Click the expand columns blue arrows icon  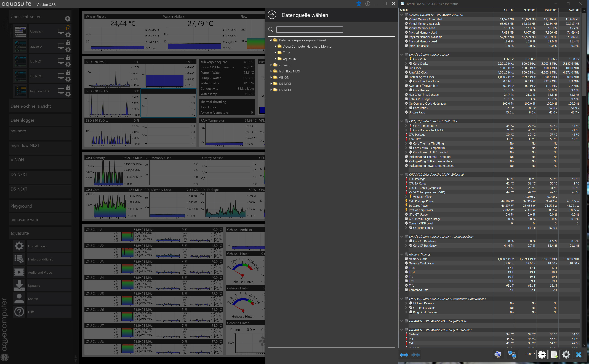click(404, 355)
